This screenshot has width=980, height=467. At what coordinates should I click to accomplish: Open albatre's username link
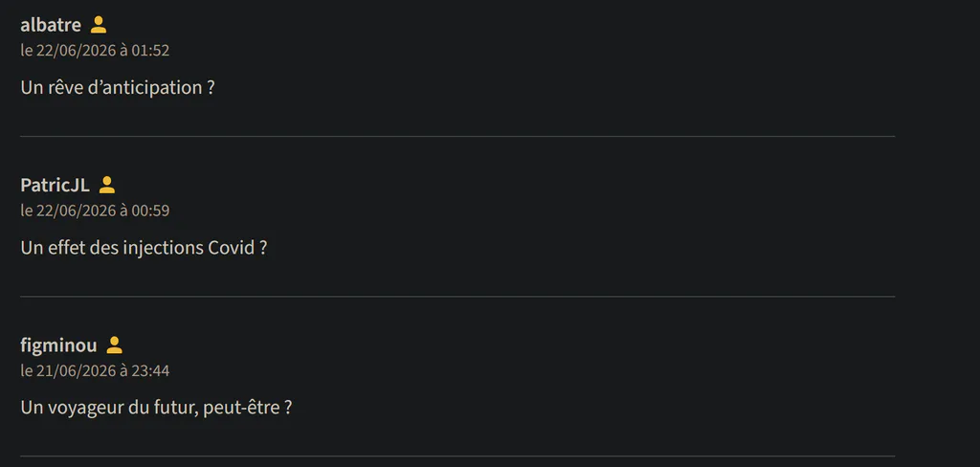(x=51, y=25)
